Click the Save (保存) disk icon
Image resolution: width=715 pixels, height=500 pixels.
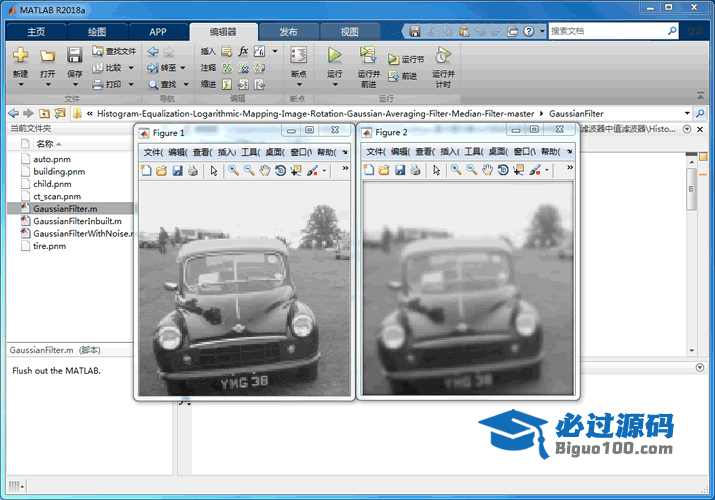click(x=75, y=56)
